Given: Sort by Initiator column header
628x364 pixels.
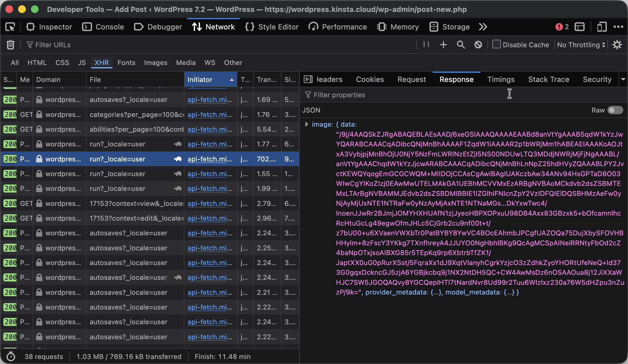Looking at the screenshot, I should tap(211, 79).
